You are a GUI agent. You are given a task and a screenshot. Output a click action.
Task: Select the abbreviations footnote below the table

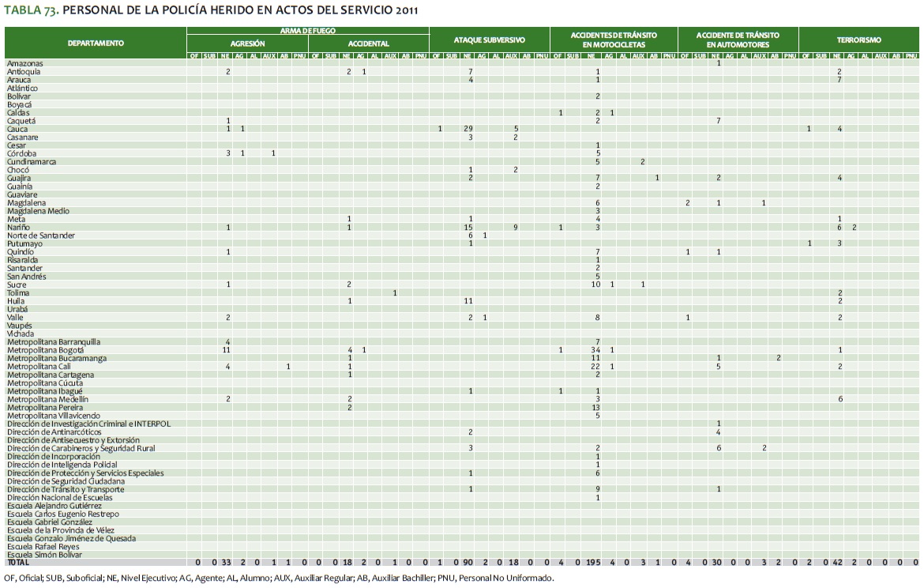point(278,578)
